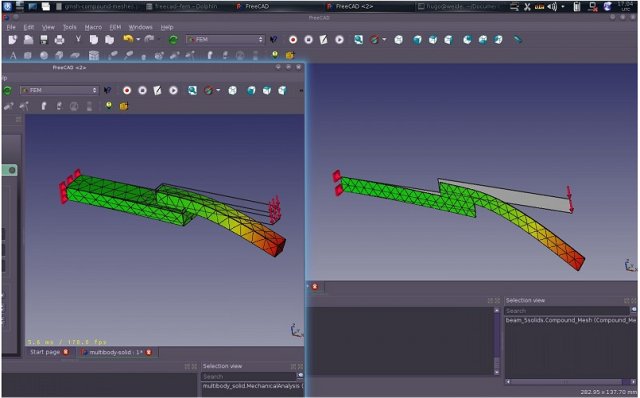Select the Measure distance ruler icon
The height and width of the screenshot is (398, 640).
coord(518,40)
